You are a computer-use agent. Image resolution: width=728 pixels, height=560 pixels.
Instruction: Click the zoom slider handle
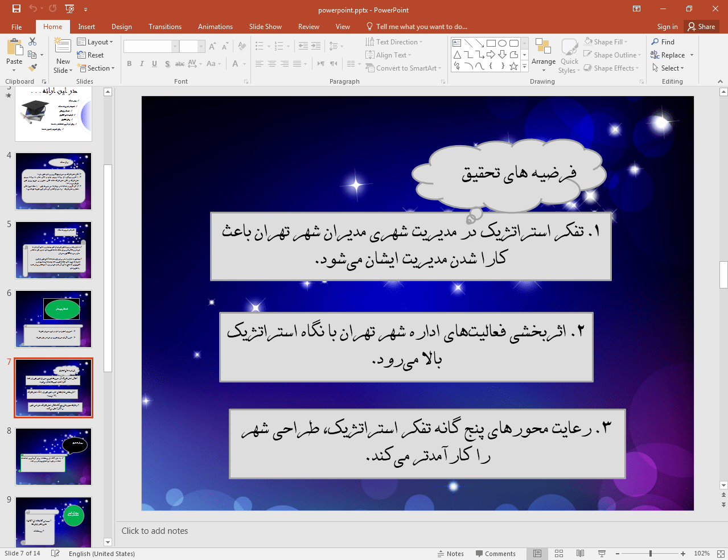point(650,553)
